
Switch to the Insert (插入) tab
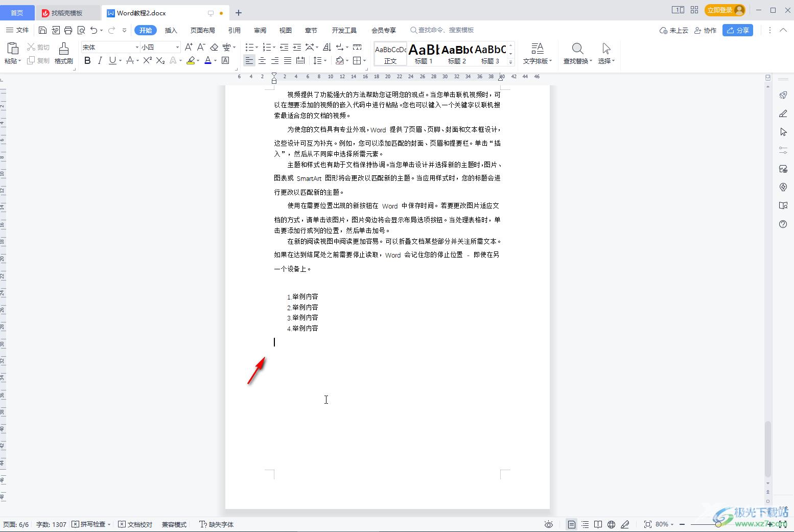171,30
